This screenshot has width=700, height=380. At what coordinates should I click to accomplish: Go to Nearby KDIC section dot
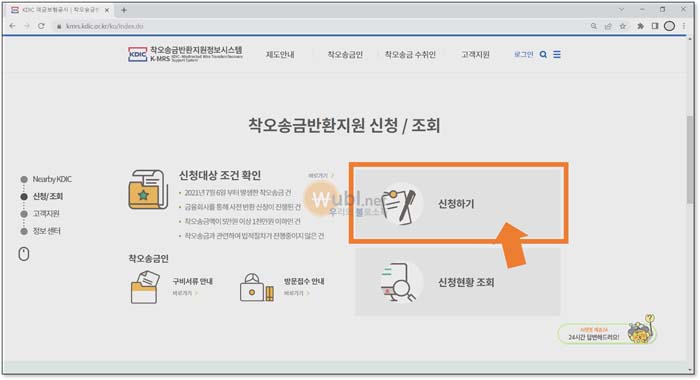(24, 180)
